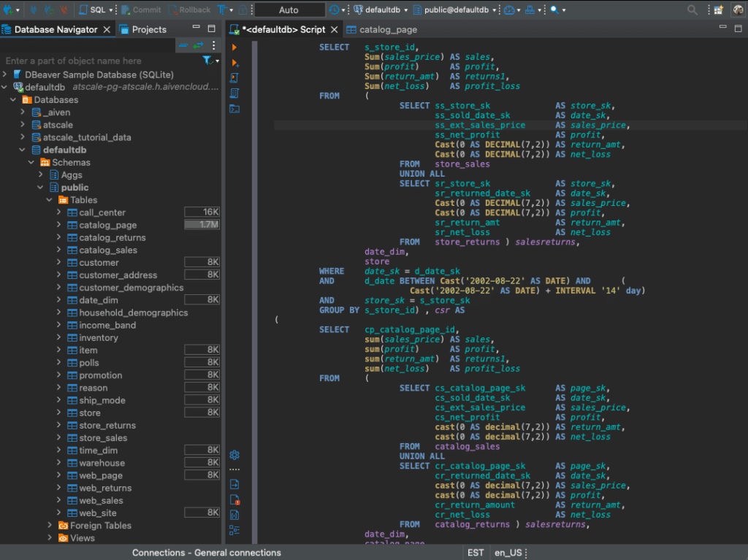Click the Disconnect icon in main toolbar
Image resolution: width=748 pixels, height=560 pixels.
(64, 9)
